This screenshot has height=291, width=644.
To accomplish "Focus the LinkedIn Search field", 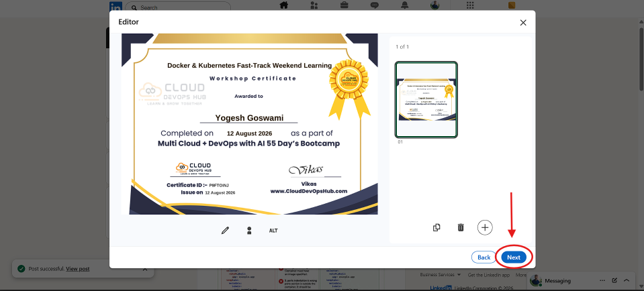I will tap(178, 7).
